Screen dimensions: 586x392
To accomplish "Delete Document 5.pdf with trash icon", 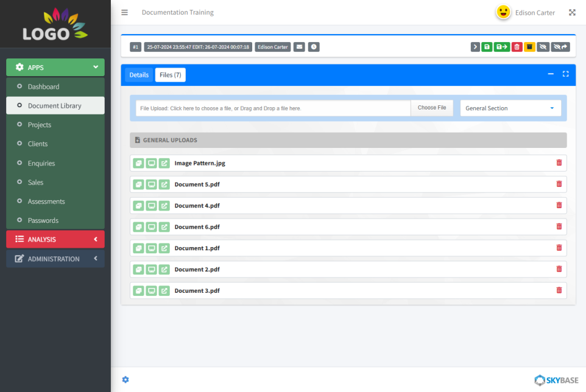I will click(x=559, y=184).
